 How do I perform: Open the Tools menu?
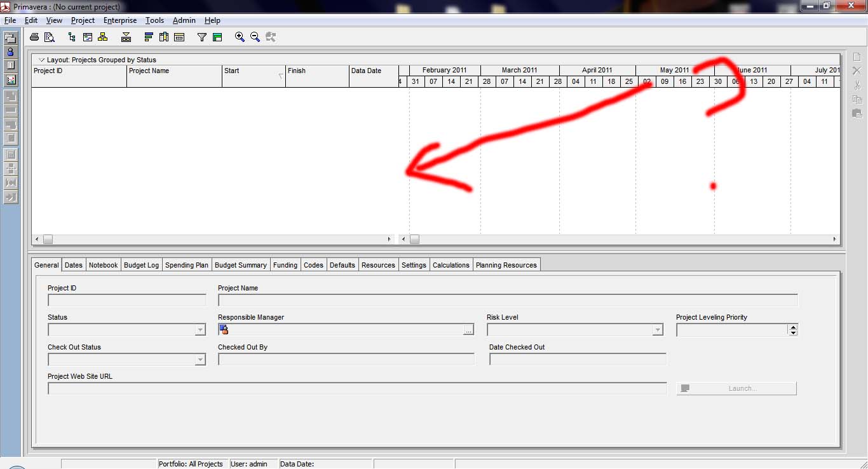(155, 20)
